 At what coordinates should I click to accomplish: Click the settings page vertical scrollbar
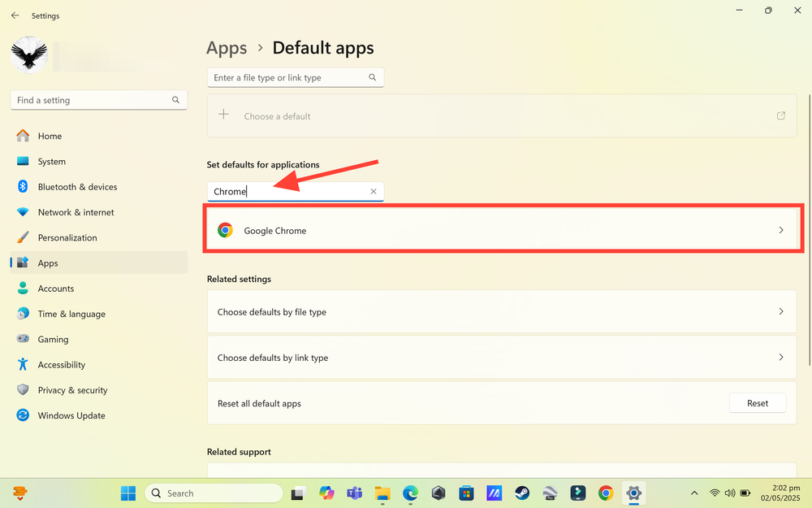pos(810,231)
